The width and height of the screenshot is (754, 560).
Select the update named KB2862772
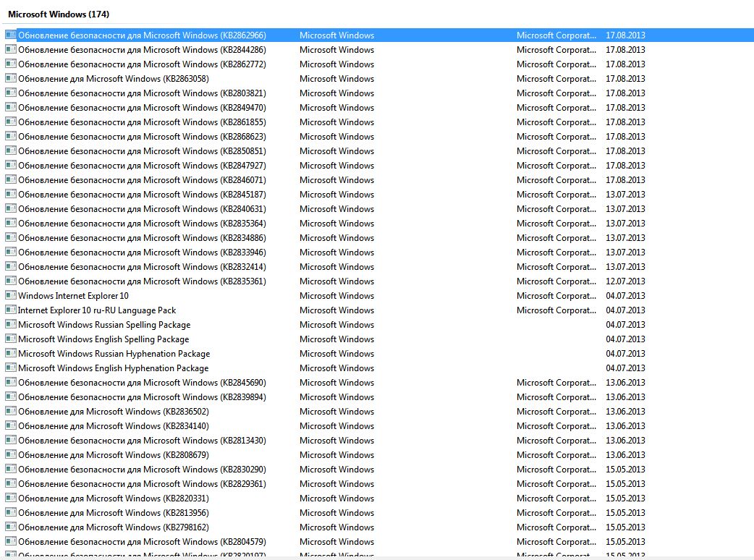[x=142, y=64]
